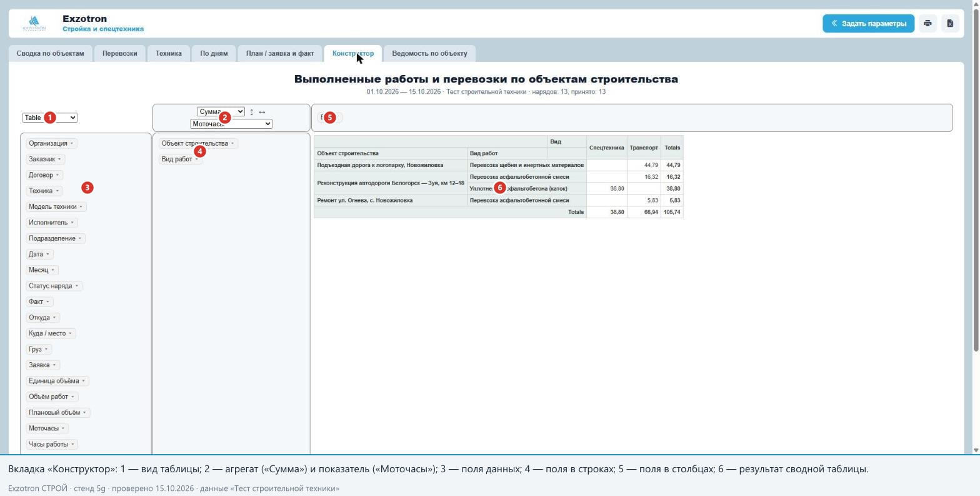Open the Заказчик field filter triangle
The width and height of the screenshot is (980, 496).
pyautogui.click(x=59, y=159)
